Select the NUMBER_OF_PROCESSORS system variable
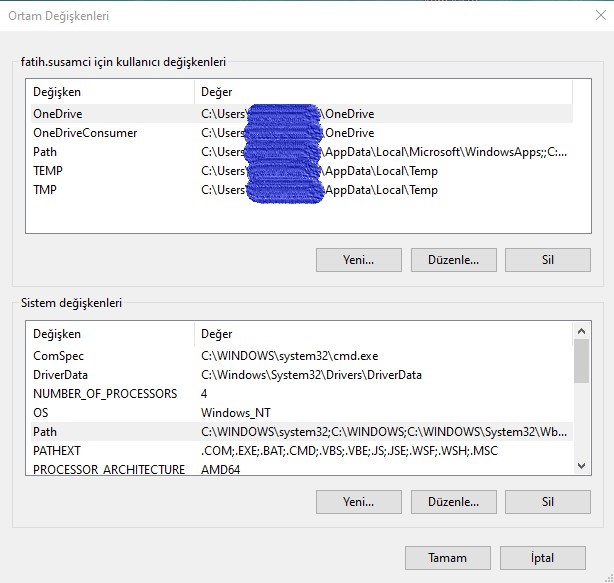The image size is (614, 583). [105, 394]
